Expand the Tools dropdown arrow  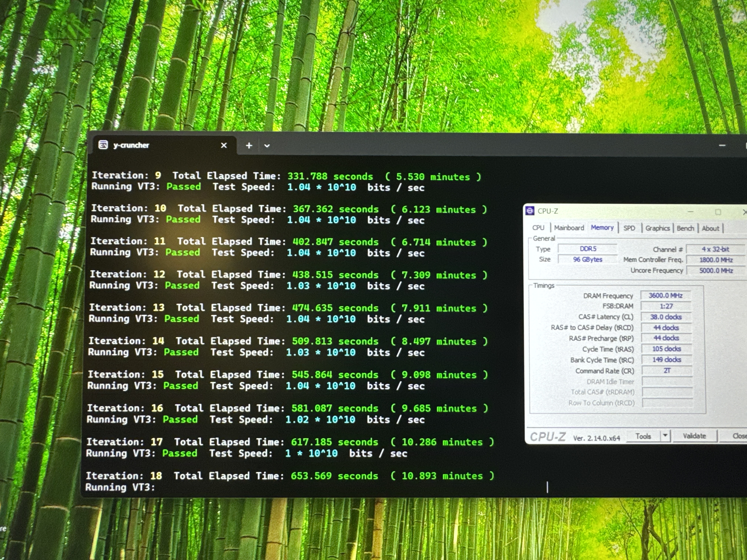(665, 436)
